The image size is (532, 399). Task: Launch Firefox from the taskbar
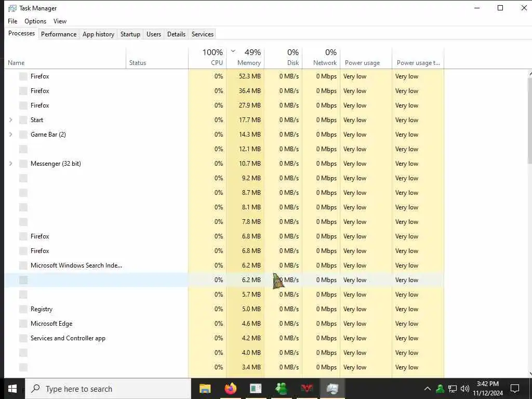pos(231,389)
